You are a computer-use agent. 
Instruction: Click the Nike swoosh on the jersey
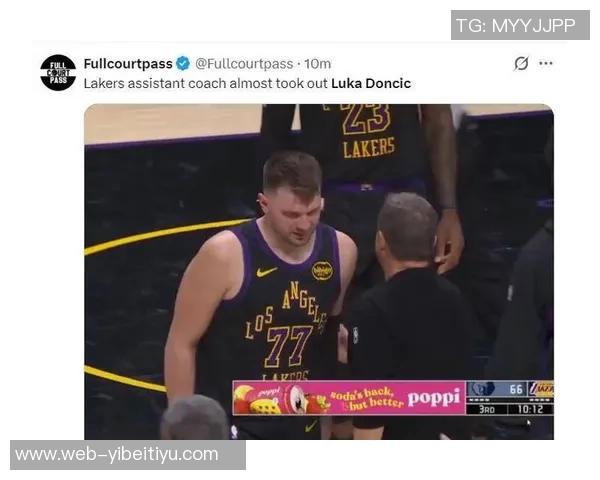[267, 272]
